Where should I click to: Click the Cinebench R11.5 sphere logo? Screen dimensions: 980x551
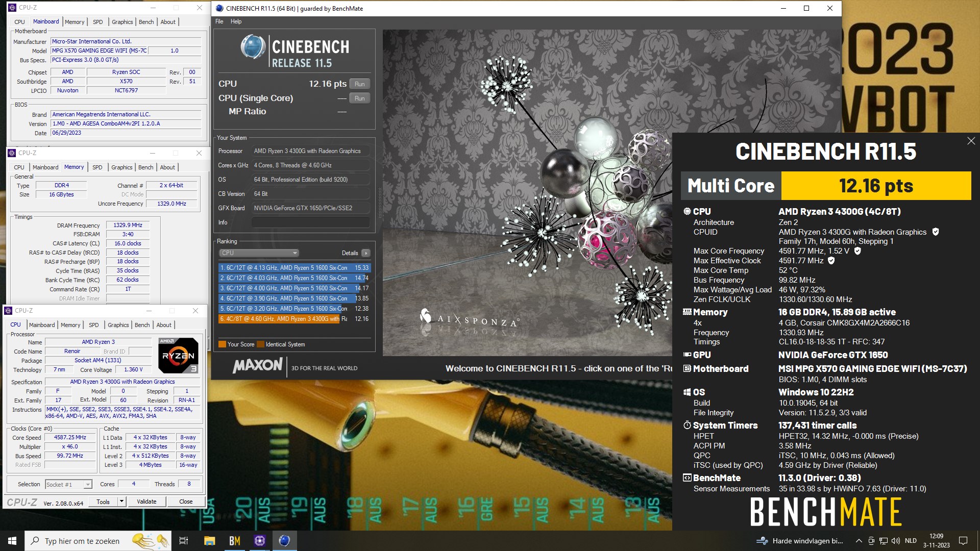[x=253, y=47]
